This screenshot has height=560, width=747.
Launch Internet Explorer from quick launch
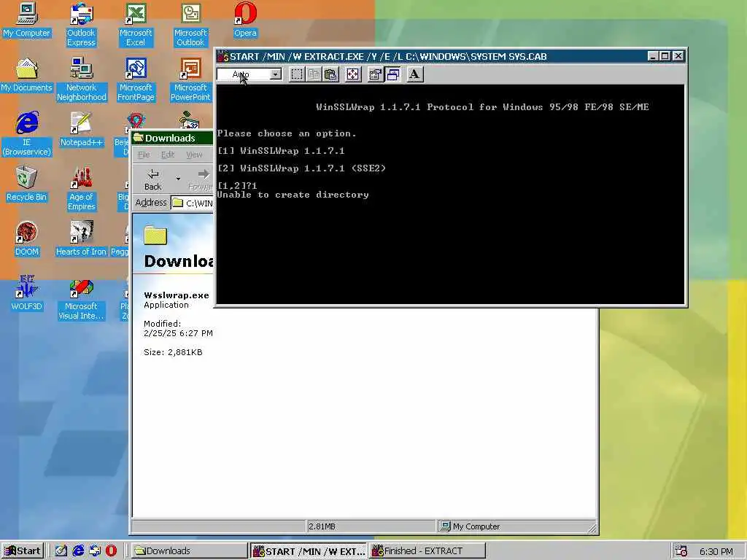coord(77,551)
